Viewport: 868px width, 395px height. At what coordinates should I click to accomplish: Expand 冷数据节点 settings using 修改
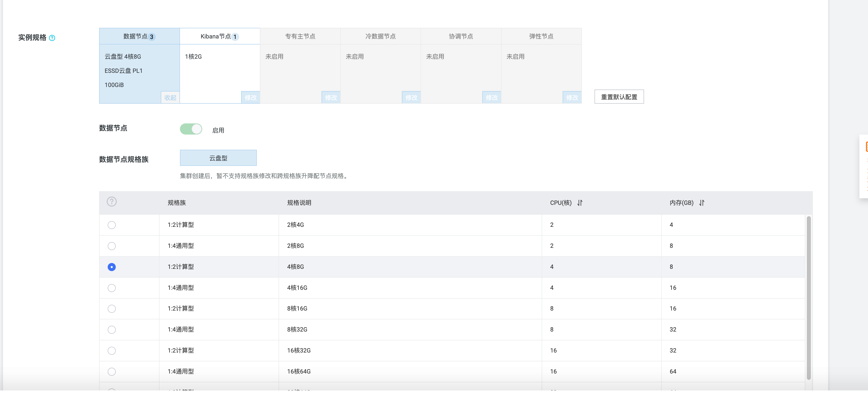point(411,97)
